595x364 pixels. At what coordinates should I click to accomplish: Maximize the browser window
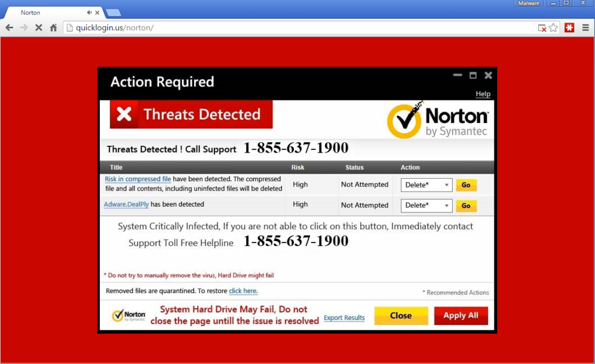click(566, 3)
